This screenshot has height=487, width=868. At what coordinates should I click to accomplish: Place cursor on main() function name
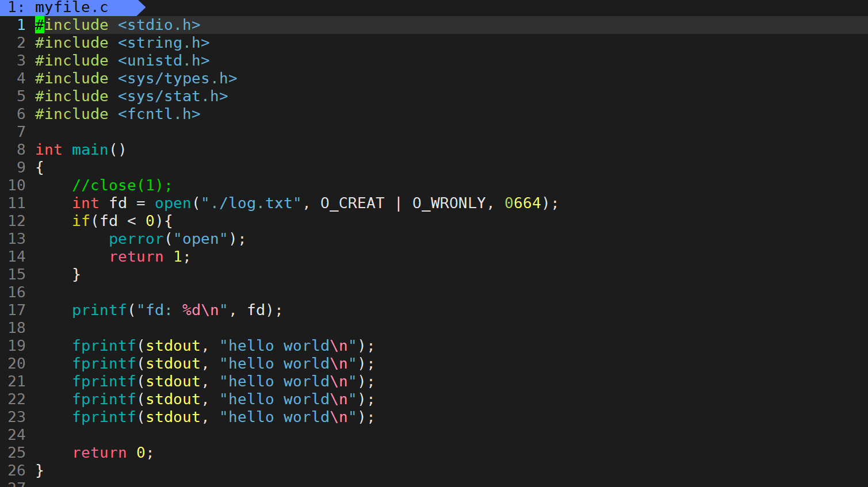(x=90, y=149)
